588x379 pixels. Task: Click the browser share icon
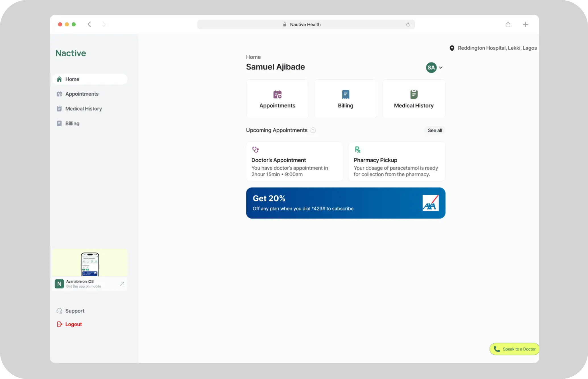[x=508, y=24]
